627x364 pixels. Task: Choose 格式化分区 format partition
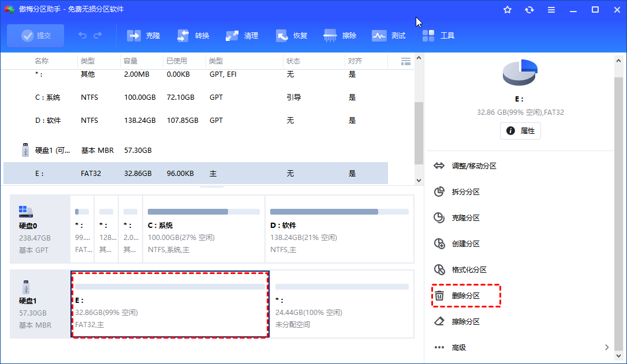click(x=469, y=270)
